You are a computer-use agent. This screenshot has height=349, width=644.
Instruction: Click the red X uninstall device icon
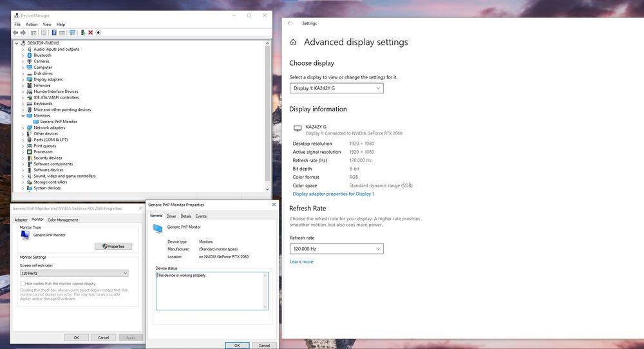coord(91,32)
